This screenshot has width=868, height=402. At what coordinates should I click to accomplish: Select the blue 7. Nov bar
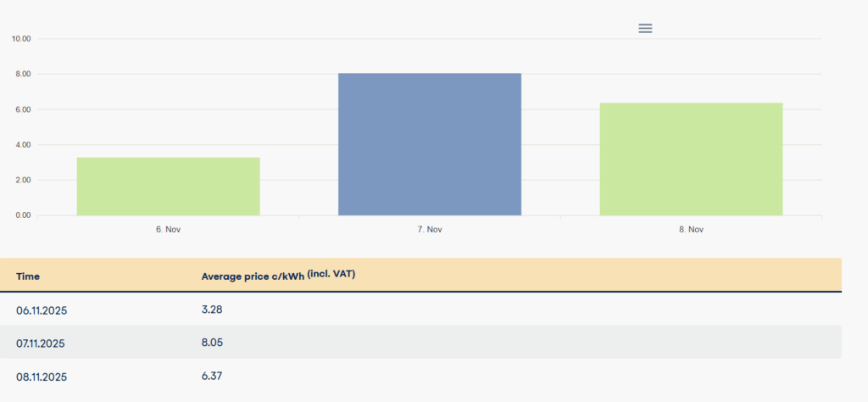(x=430, y=144)
